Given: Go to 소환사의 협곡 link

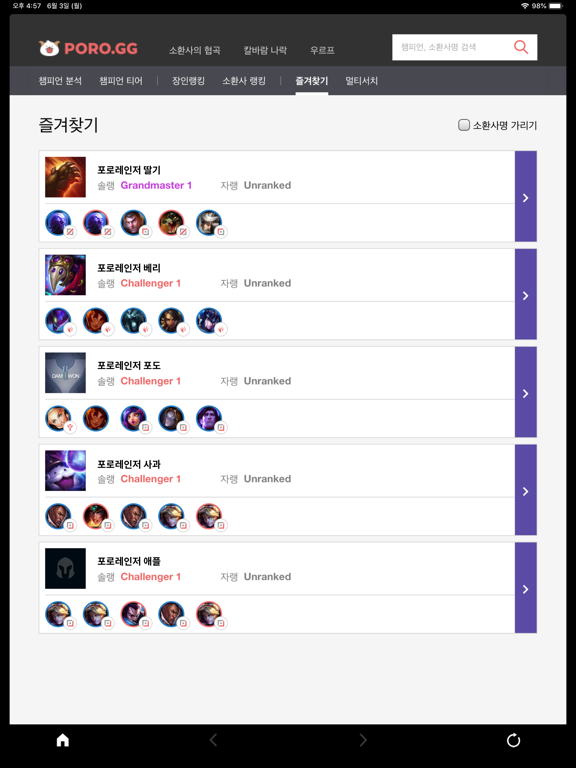Looking at the screenshot, I should tap(194, 50).
